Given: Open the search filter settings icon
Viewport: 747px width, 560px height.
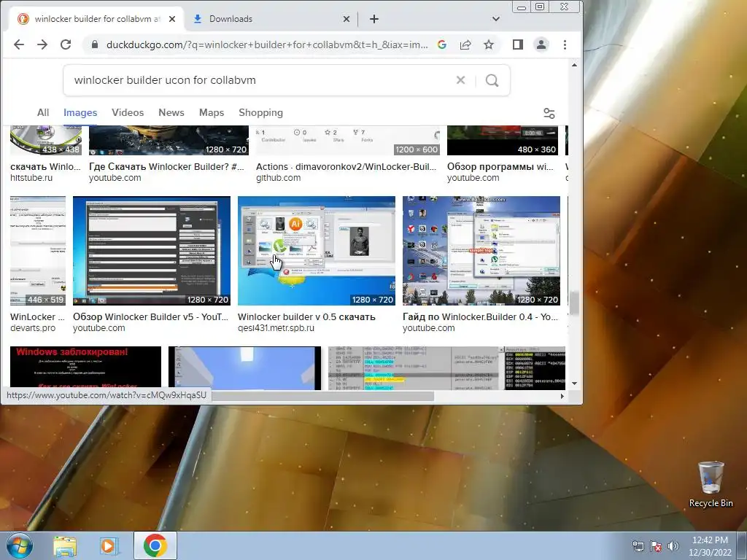Looking at the screenshot, I should [x=549, y=113].
